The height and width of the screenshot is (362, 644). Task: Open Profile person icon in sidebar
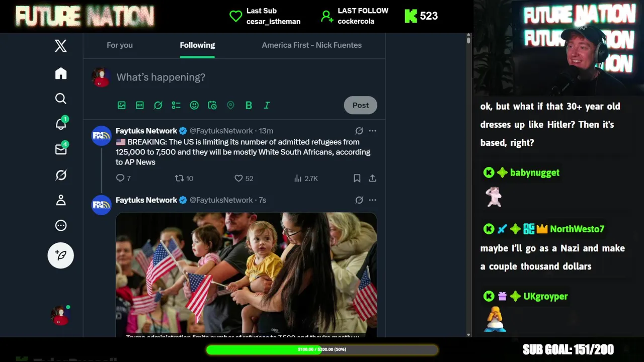point(61,200)
